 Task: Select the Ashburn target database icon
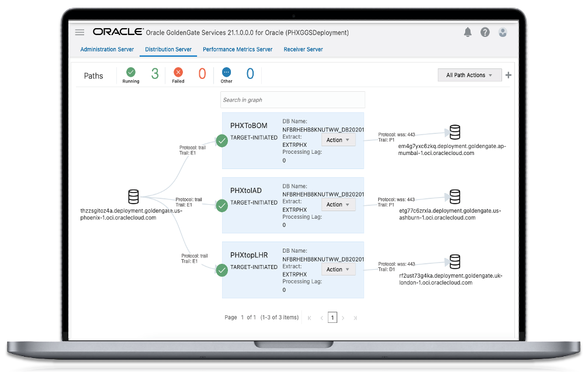[455, 197]
